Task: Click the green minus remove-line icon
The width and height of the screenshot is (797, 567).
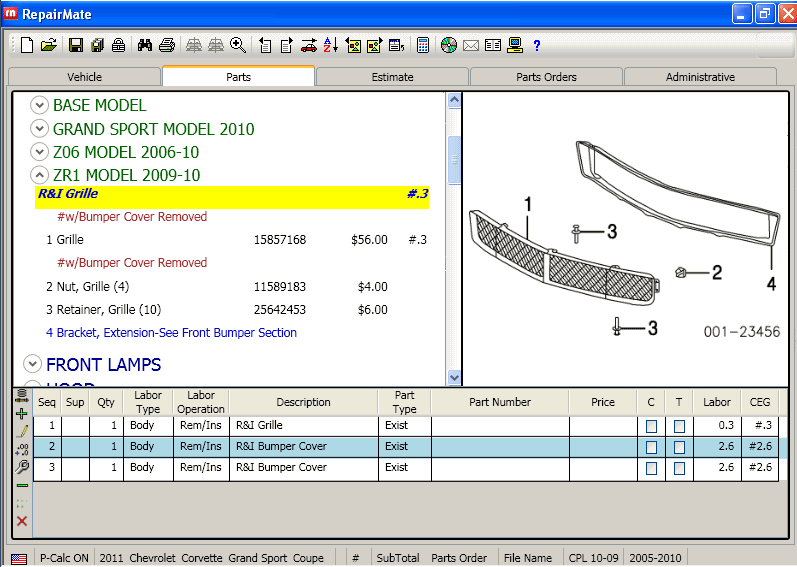Action: tap(22, 486)
